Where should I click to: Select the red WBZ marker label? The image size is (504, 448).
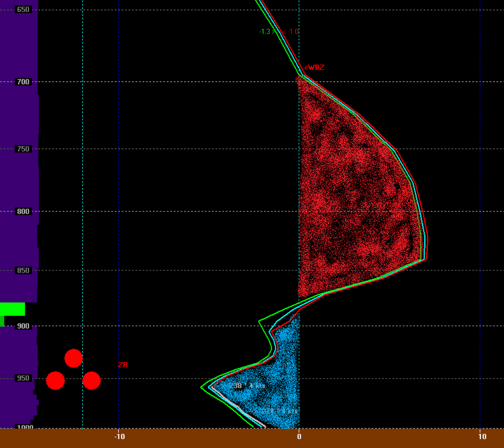314,68
